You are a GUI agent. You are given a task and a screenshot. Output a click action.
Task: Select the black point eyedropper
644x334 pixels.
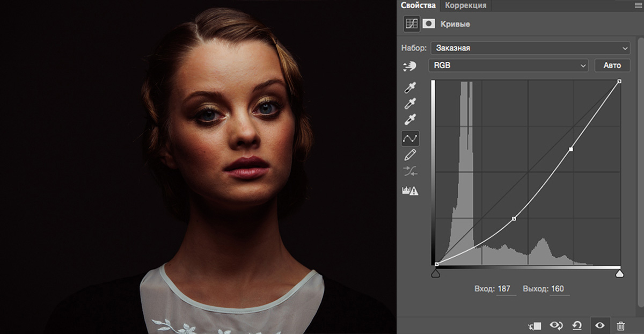[410, 88]
